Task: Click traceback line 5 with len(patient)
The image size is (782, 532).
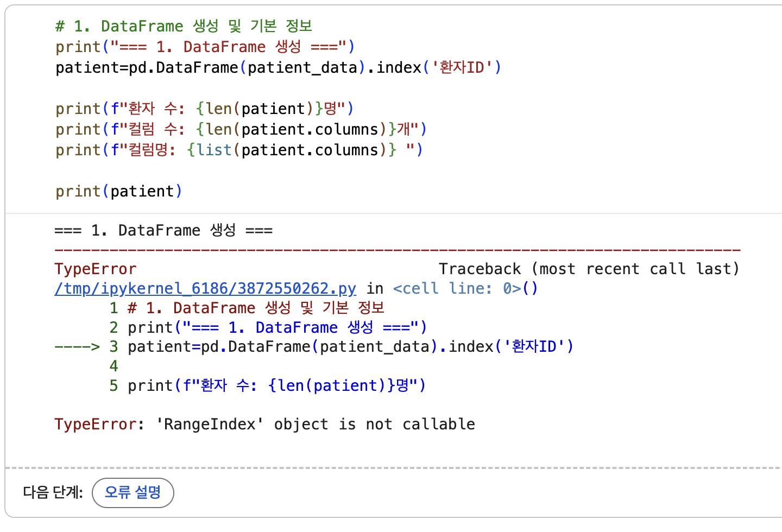Action: pyautogui.click(x=268, y=385)
